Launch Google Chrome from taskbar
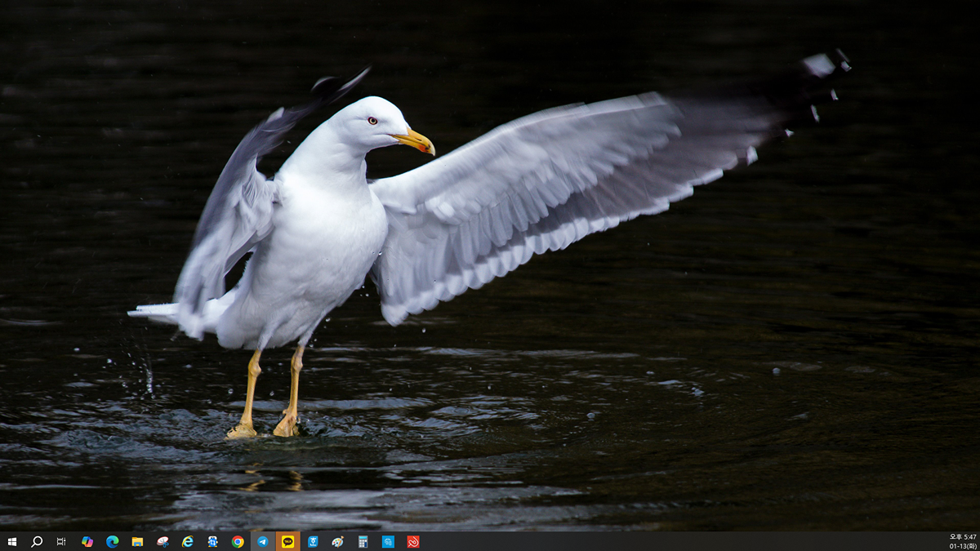The height and width of the screenshot is (551, 980). [x=238, y=541]
